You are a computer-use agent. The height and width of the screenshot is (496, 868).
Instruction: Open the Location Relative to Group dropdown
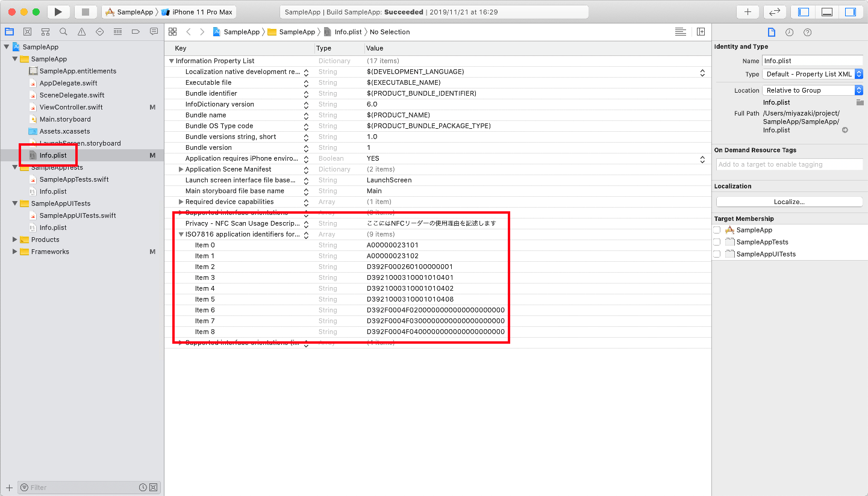click(813, 90)
